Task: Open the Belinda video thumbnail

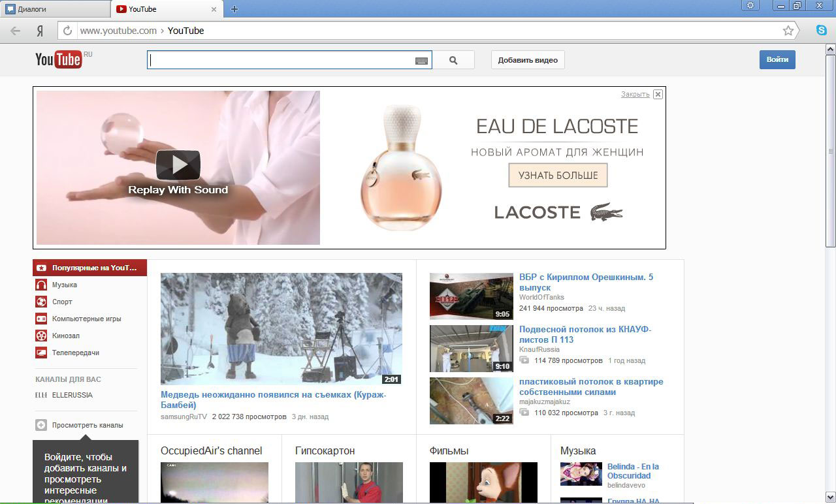Action: pyautogui.click(x=581, y=474)
